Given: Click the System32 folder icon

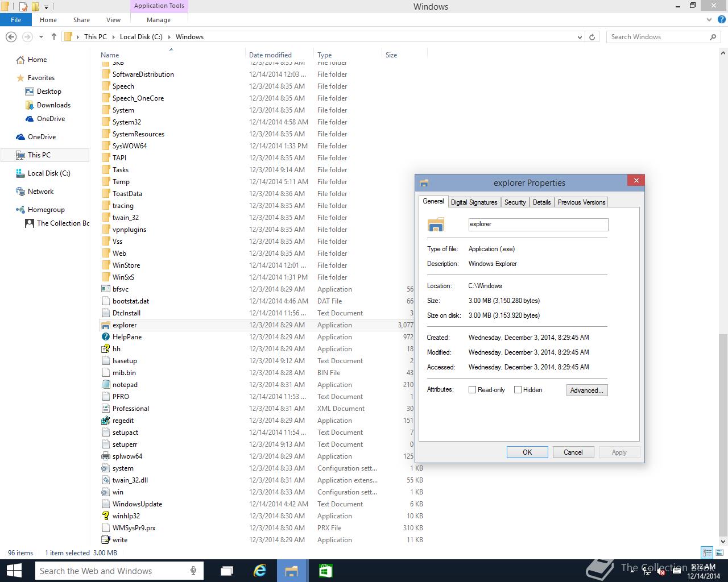Looking at the screenshot, I should tap(105, 122).
